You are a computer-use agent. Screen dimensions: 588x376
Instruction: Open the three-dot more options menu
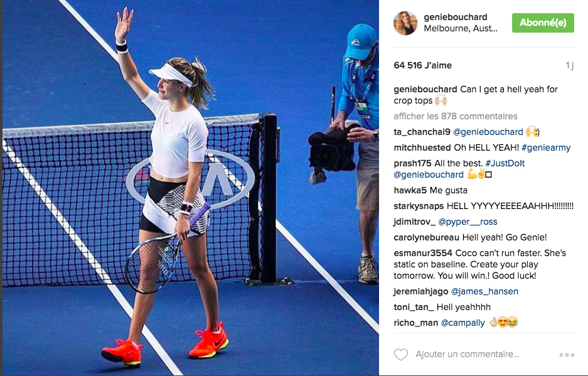click(567, 355)
